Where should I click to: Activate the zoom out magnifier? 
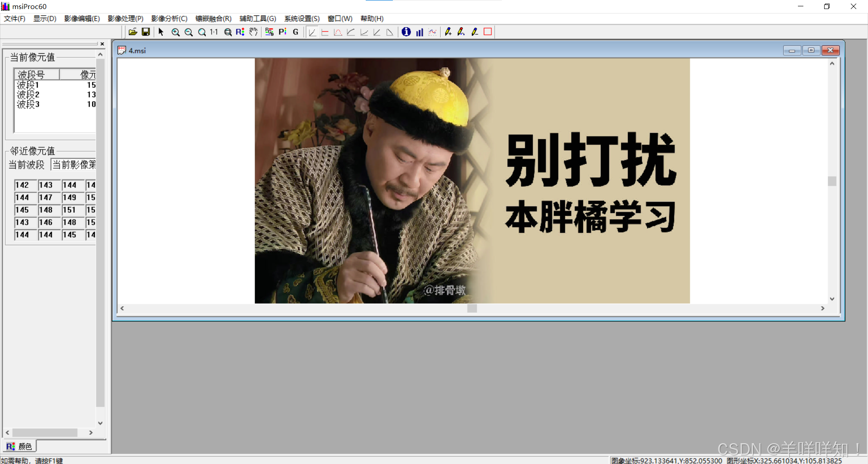189,32
